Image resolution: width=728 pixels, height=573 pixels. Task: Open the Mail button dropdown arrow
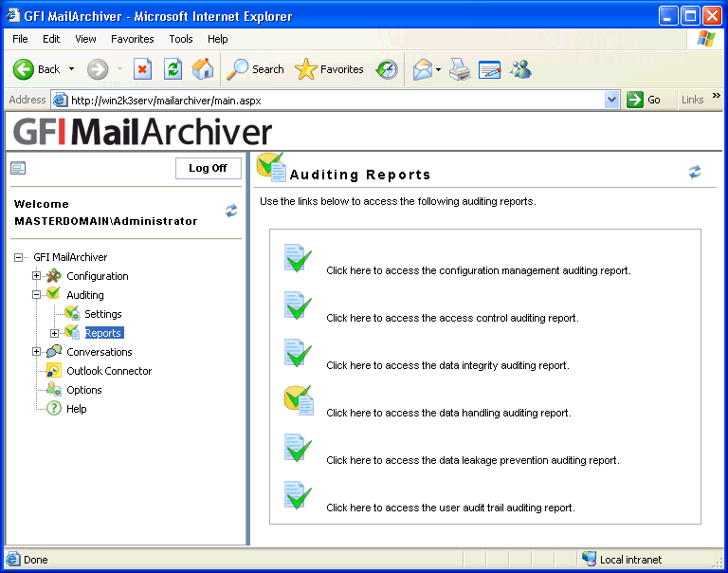pos(438,69)
